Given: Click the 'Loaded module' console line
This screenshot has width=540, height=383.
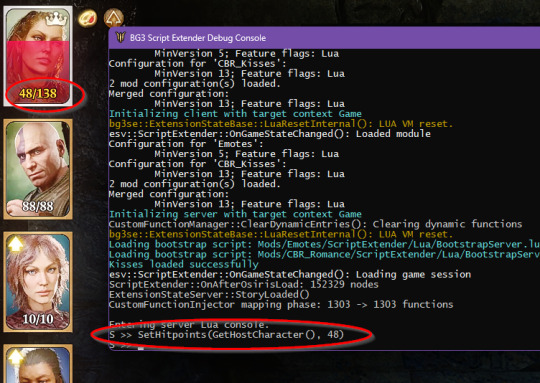Looking at the screenshot, I should tap(270, 134).
